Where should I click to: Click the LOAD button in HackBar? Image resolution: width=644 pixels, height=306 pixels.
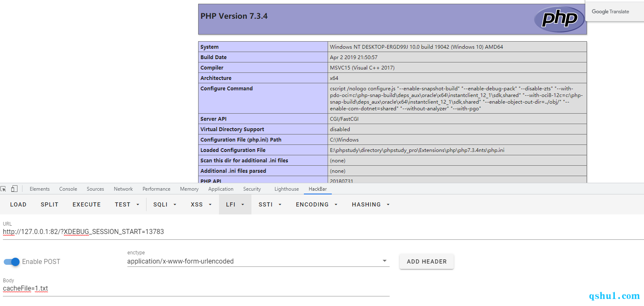[x=18, y=204]
